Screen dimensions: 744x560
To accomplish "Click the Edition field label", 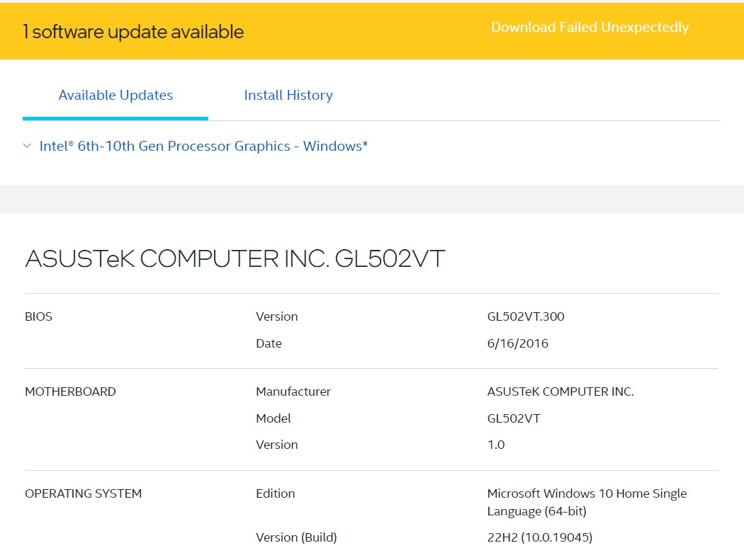I will click(275, 493).
